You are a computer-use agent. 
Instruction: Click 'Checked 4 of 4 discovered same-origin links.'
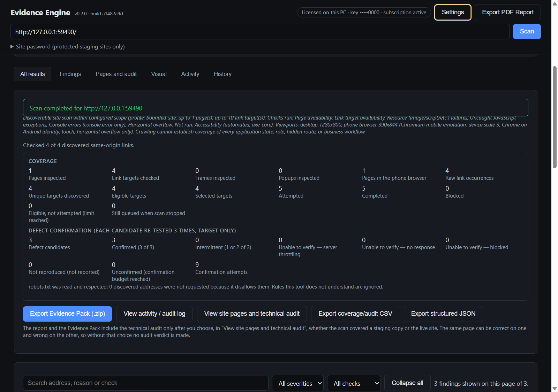tap(79, 145)
